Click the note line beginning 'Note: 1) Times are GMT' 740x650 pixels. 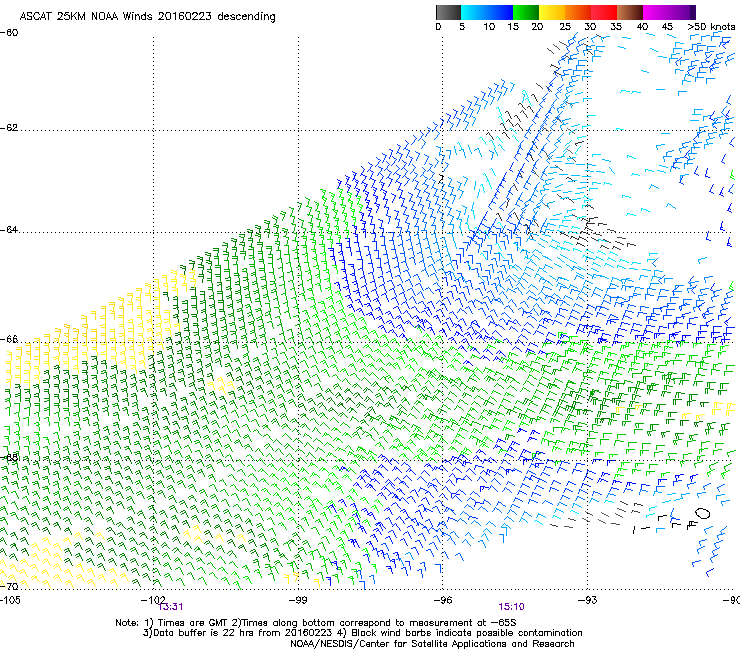316,623
